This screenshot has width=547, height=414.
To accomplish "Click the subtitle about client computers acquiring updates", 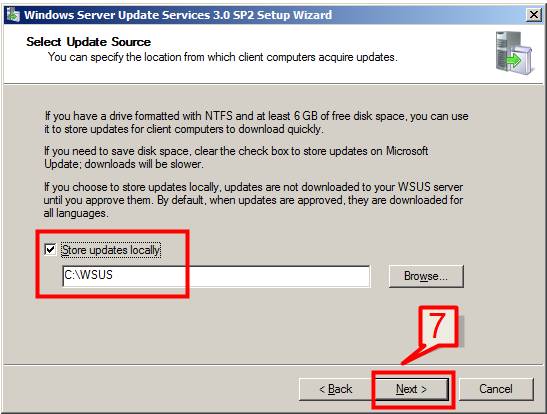I will pos(223,57).
